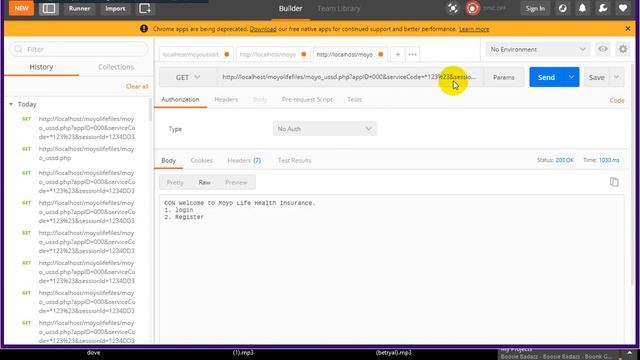Save the request
The height and width of the screenshot is (360, 640).
596,77
